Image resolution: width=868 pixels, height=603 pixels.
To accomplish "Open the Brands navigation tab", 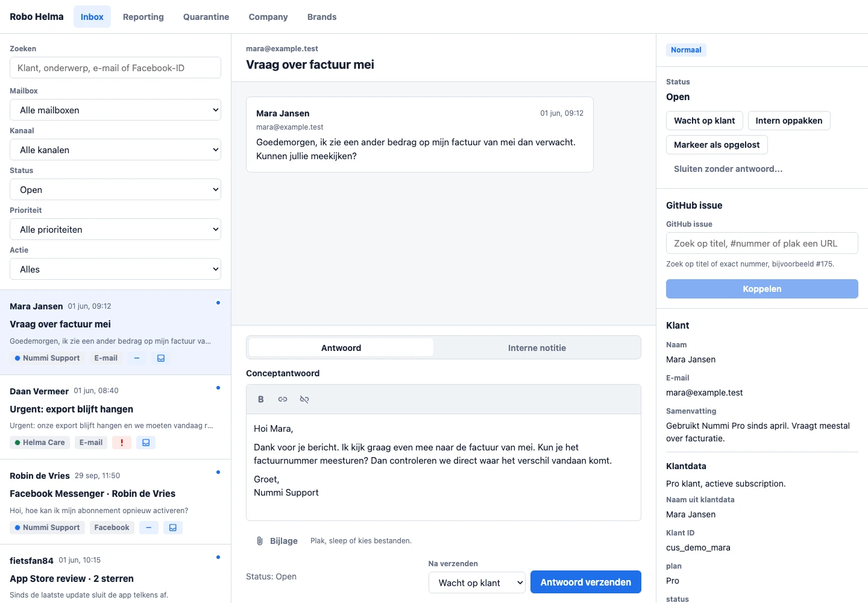I will click(322, 17).
